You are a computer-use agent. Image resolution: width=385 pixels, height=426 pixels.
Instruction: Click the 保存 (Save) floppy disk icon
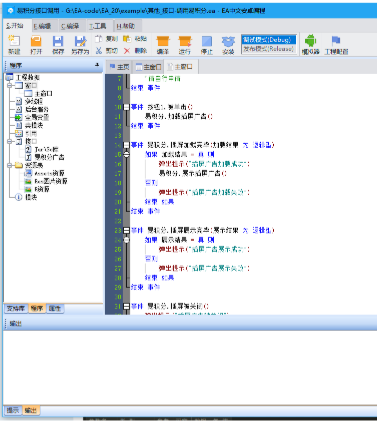coord(58,41)
